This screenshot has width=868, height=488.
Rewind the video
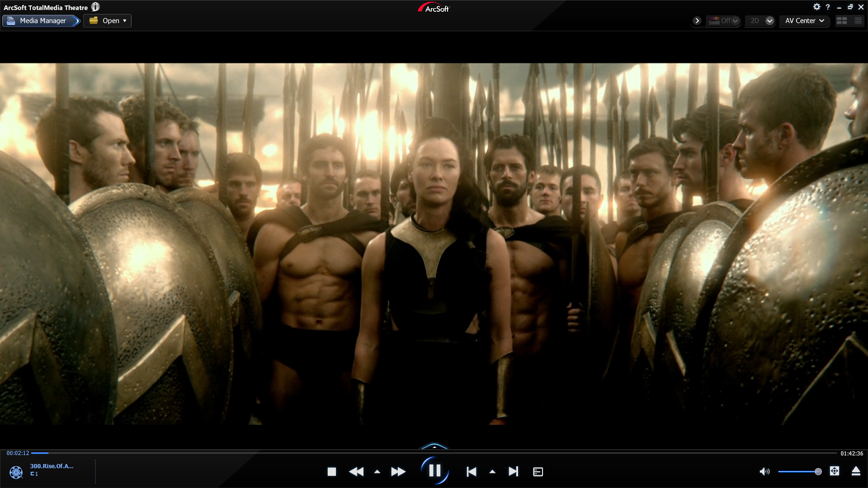356,472
